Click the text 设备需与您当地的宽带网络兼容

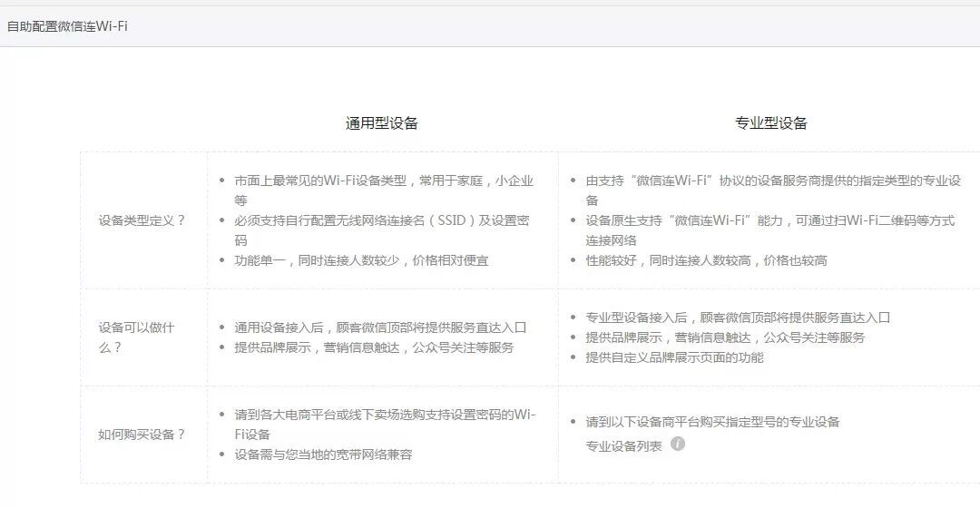pos(323,454)
